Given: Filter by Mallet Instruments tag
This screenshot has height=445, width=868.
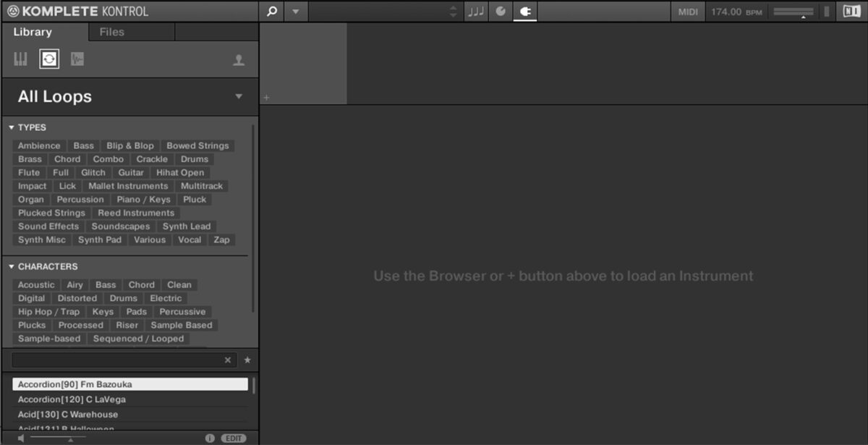Looking at the screenshot, I should [x=128, y=186].
